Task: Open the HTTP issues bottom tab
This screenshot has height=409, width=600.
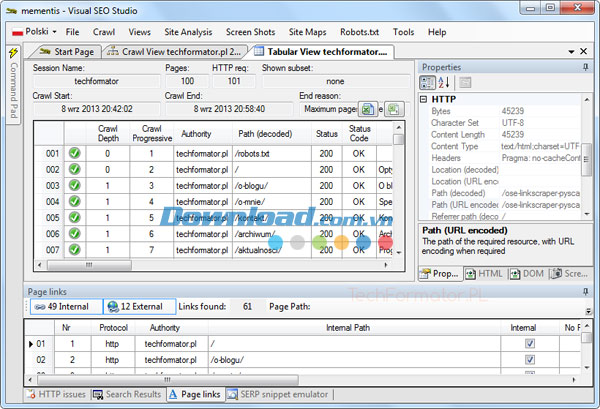Action: pyautogui.click(x=57, y=394)
